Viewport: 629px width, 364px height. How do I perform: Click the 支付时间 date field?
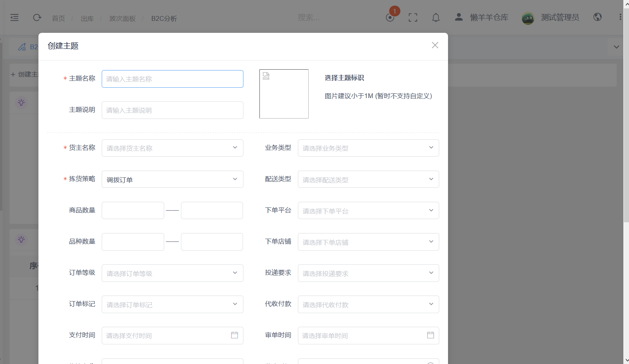point(173,336)
